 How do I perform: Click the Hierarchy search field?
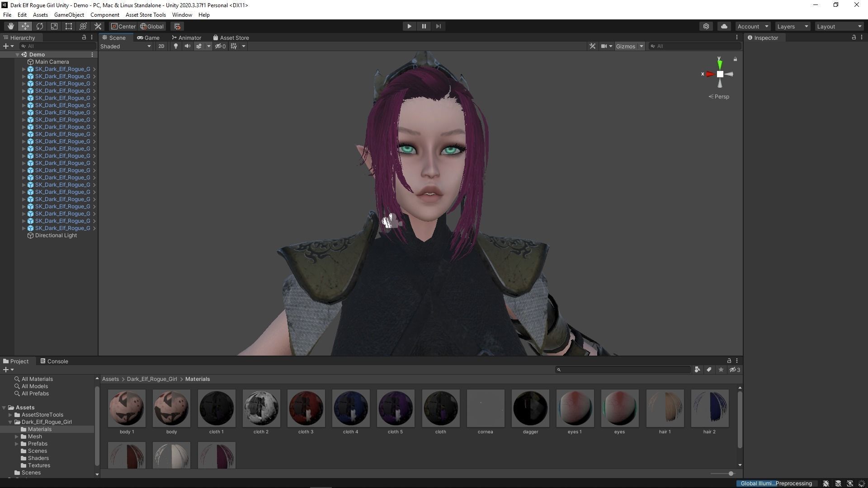pos(58,46)
